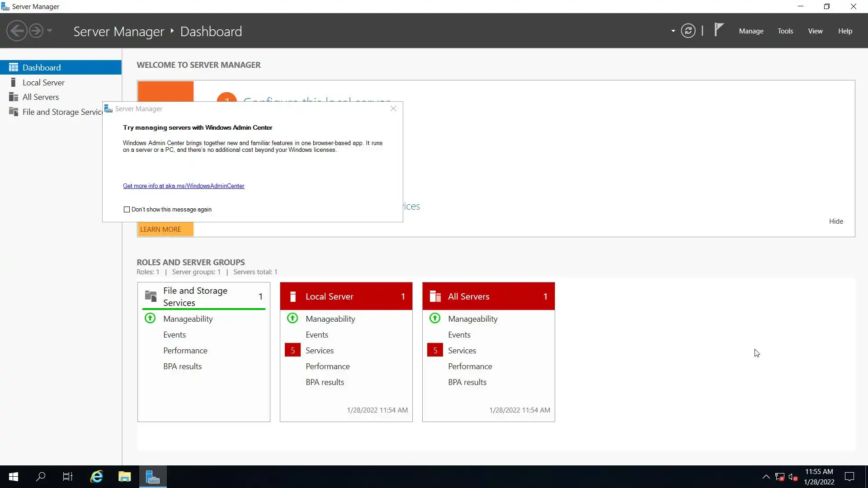Click the green Manageability icon in All Servers tile
Viewport: 868px width, 488px height.
tap(435, 319)
